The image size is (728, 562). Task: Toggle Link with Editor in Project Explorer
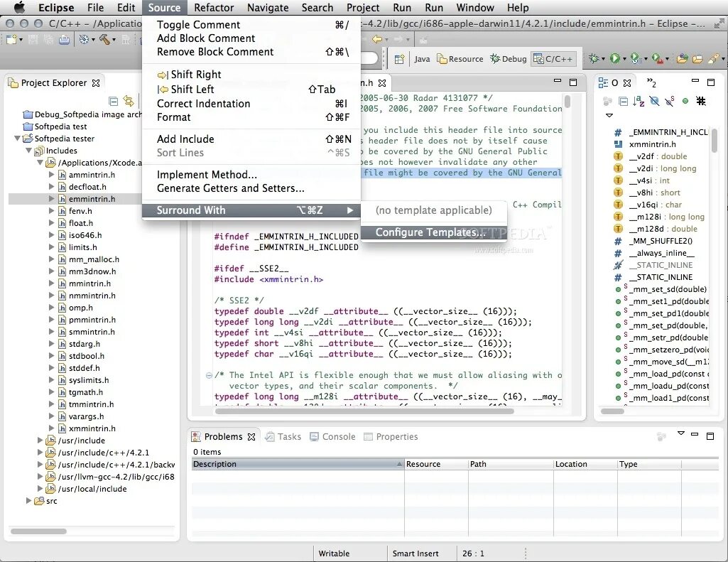(129, 101)
